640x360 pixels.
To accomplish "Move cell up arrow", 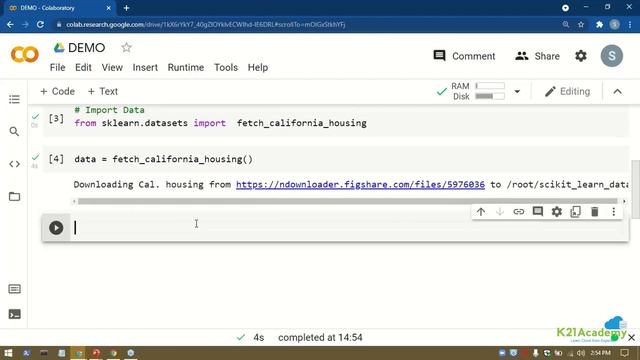I will tap(481, 211).
